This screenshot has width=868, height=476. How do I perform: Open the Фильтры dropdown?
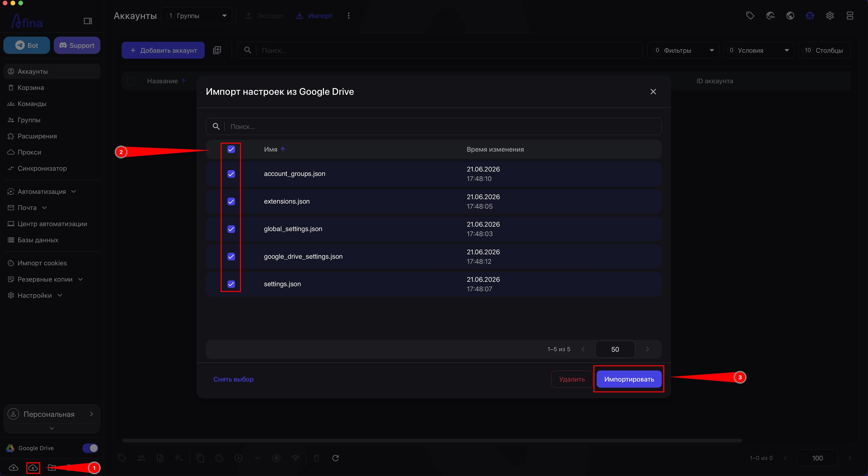(683, 50)
